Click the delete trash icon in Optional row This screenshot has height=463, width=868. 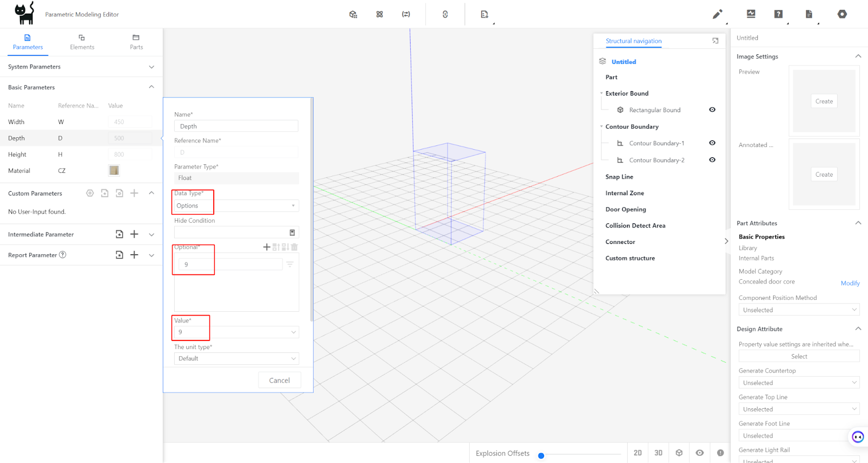294,247
